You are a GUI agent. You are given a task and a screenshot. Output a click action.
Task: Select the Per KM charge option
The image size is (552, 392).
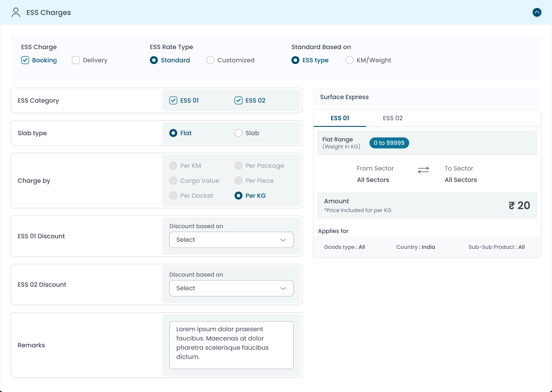[173, 166]
